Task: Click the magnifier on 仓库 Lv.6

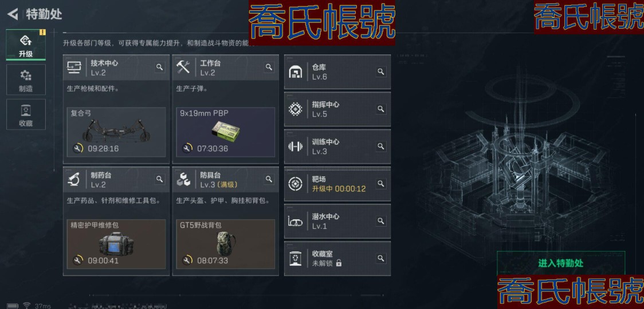Action: point(381,72)
